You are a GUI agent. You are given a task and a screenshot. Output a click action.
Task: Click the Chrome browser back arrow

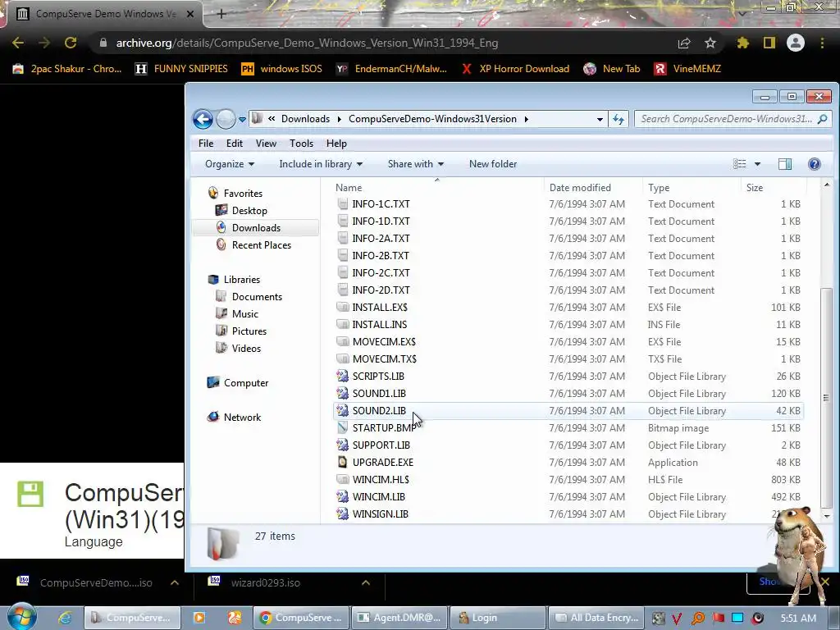pos(18,43)
